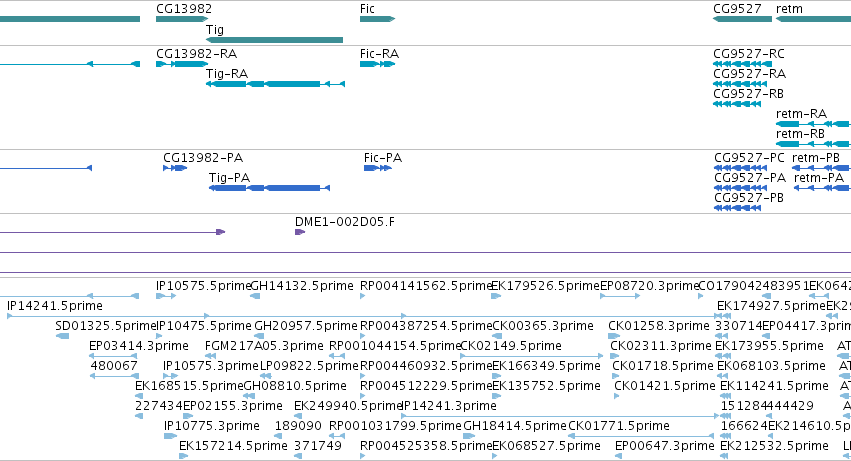Screen dimensions: 851x461
Task: Click the Fic-RA transcript glyph
Action: [x=377, y=64]
